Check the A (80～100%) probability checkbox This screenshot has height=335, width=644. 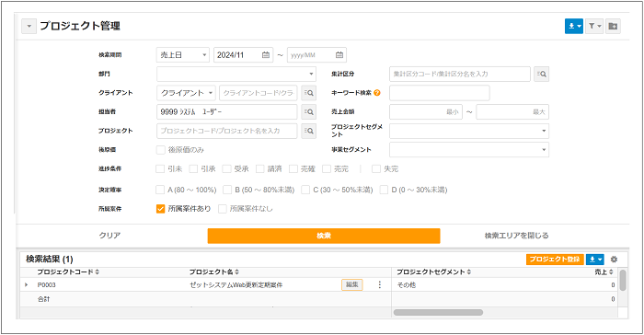click(x=160, y=190)
